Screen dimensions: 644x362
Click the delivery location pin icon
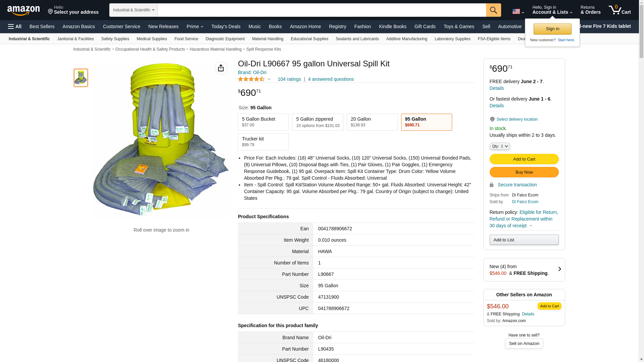tap(492, 119)
